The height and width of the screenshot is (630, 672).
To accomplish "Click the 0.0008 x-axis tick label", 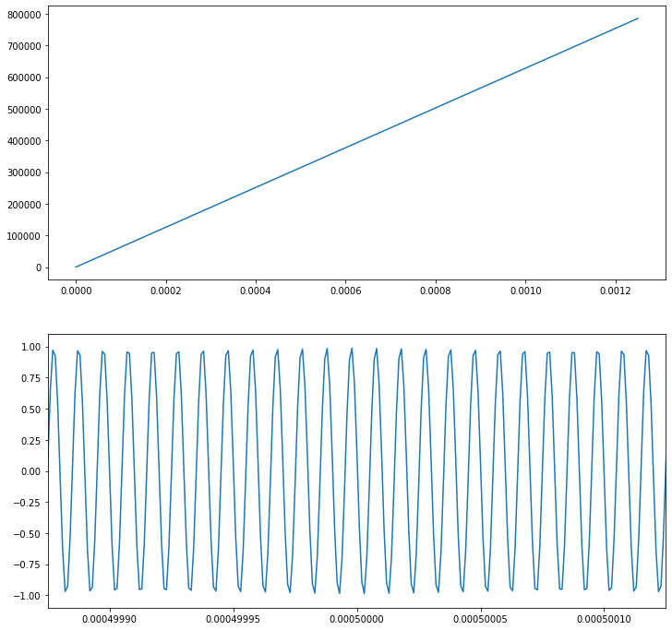I will pyautogui.click(x=436, y=291).
